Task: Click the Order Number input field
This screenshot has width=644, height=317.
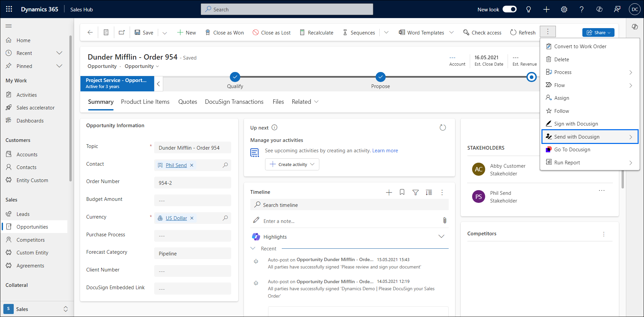Action: 192,183
